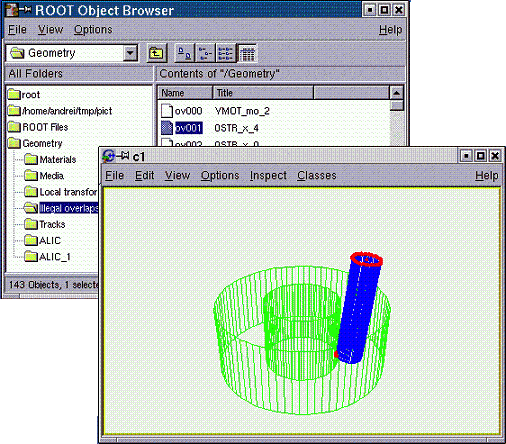Switch to small icons view

tap(205, 53)
